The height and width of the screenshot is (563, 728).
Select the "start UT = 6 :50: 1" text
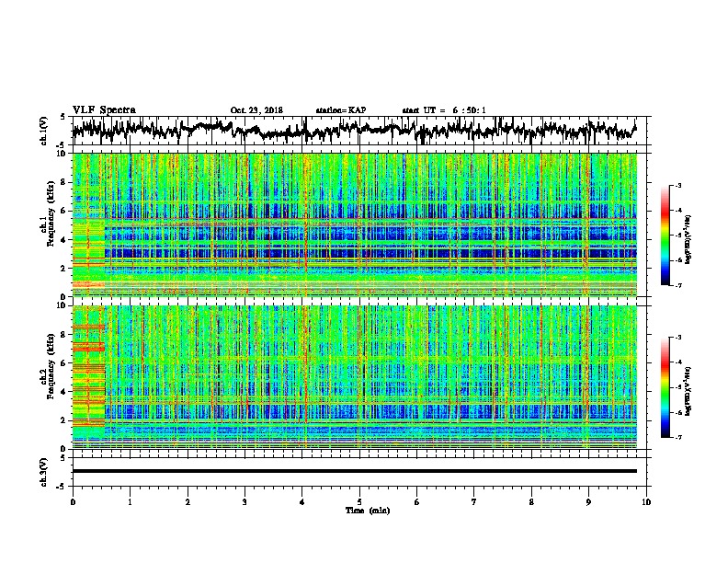[444, 110]
